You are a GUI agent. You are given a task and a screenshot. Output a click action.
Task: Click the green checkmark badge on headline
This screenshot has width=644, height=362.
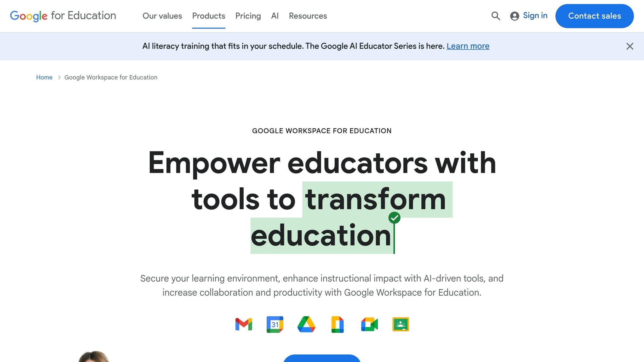coord(394,218)
